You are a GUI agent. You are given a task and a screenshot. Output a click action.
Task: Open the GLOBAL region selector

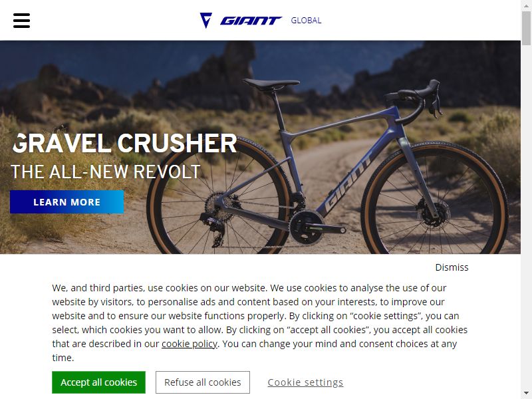306,21
